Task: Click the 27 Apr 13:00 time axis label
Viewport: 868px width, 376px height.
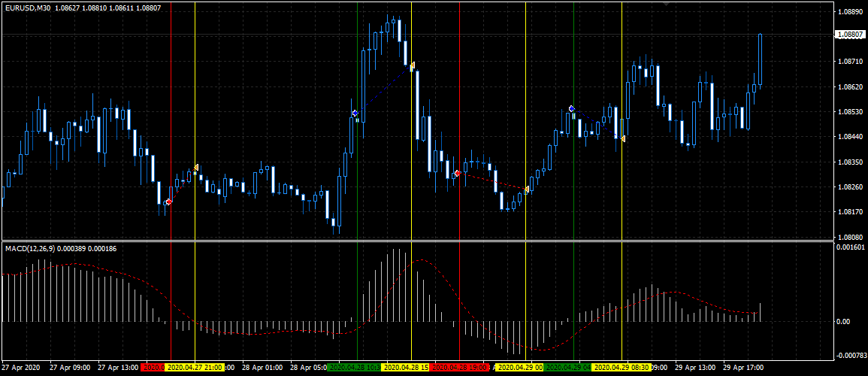Action: coord(118,367)
